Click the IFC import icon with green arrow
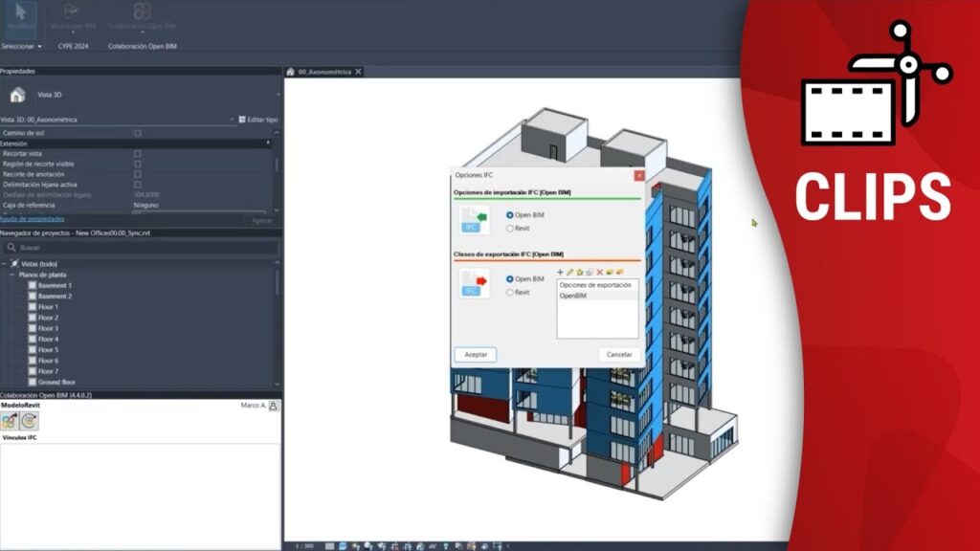The height and width of the screenshot is (551, 980). click(x=475, y=221)
